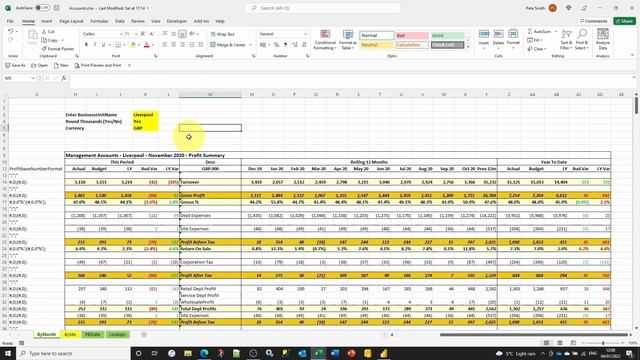This screenshot has width=640, height=360.
Task: Open the font name Calibri dropdown
Action: coord(121,34)
